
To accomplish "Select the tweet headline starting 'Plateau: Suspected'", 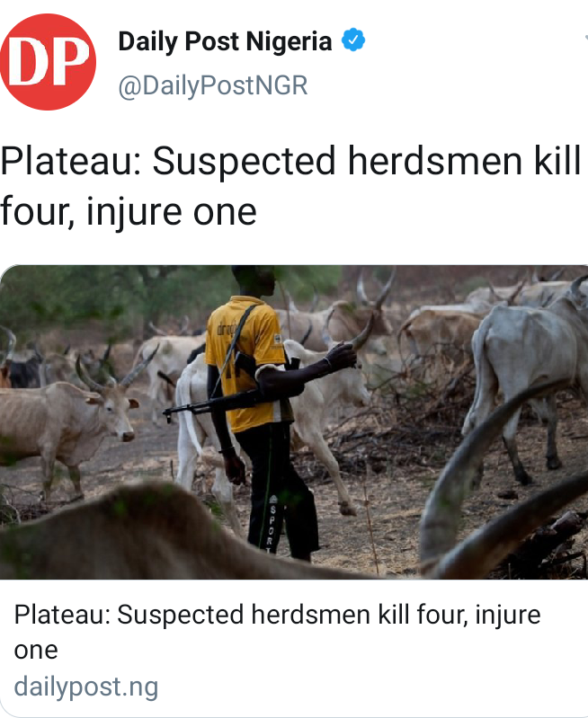I will [x=291, y=186].
